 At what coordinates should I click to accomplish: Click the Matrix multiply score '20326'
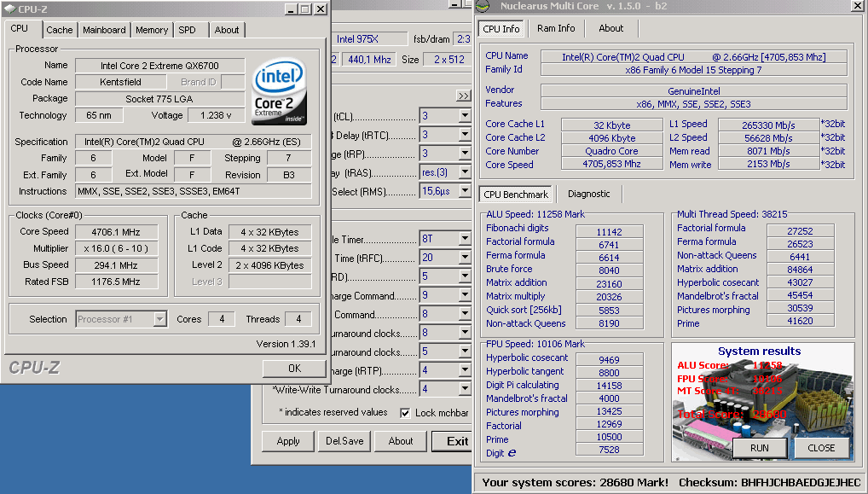point(609,297)
